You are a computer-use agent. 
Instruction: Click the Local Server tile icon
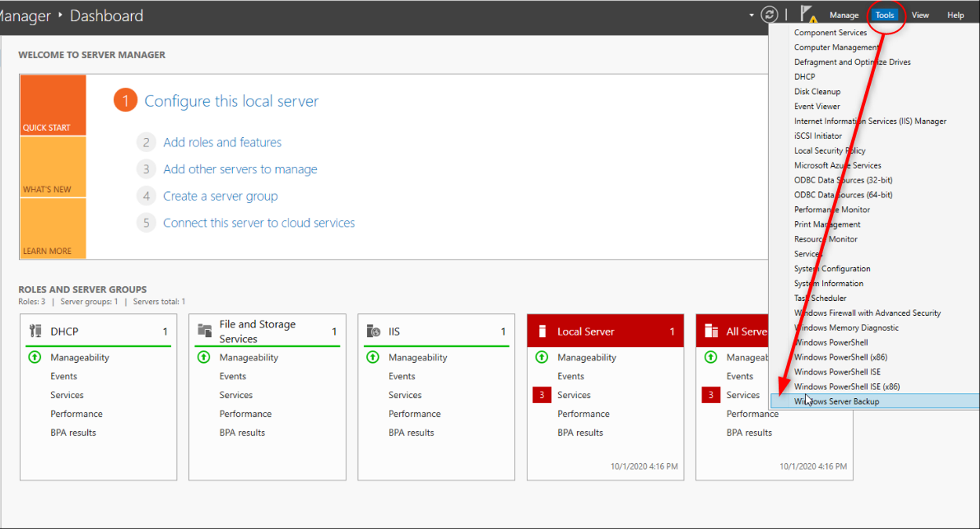[x=542, y=331]
